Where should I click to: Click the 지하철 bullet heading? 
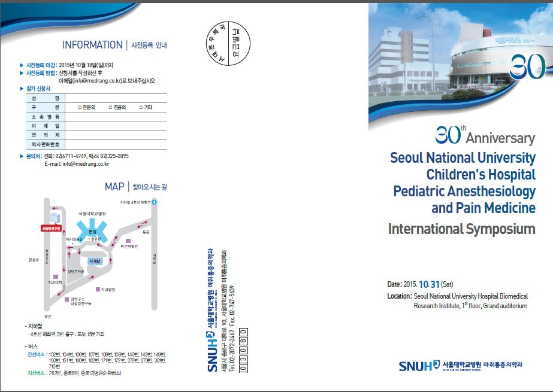[x=34, y=326]
